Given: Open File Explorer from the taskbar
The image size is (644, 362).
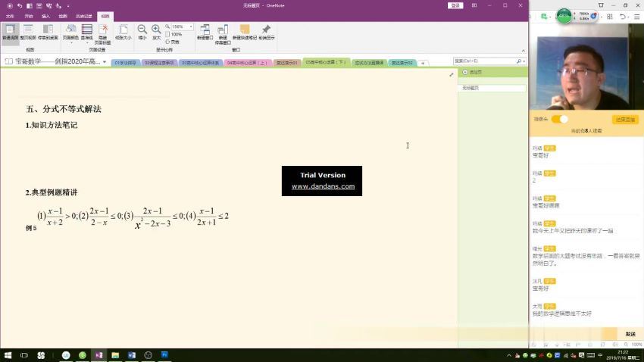Looking at the screenshot, I should (x=115, y=355).
